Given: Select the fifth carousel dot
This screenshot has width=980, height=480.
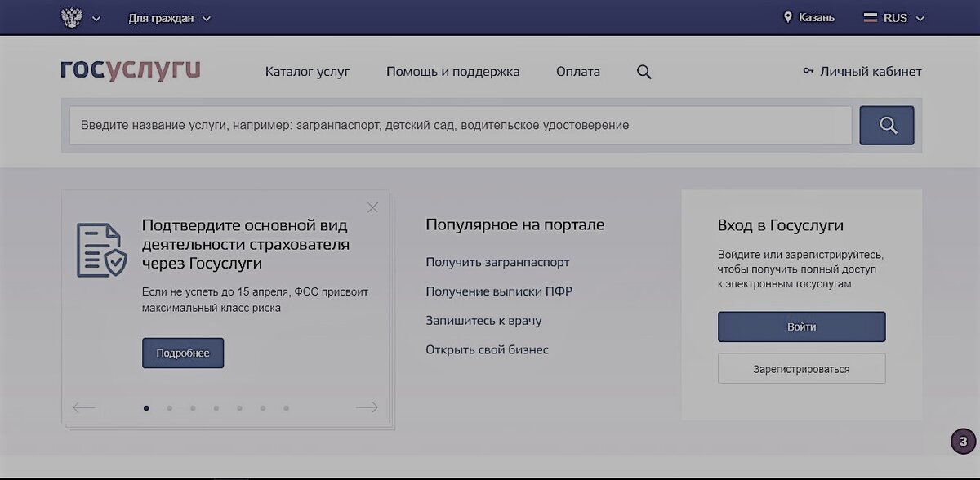Looking at the screenshot, I should point(239,407).
